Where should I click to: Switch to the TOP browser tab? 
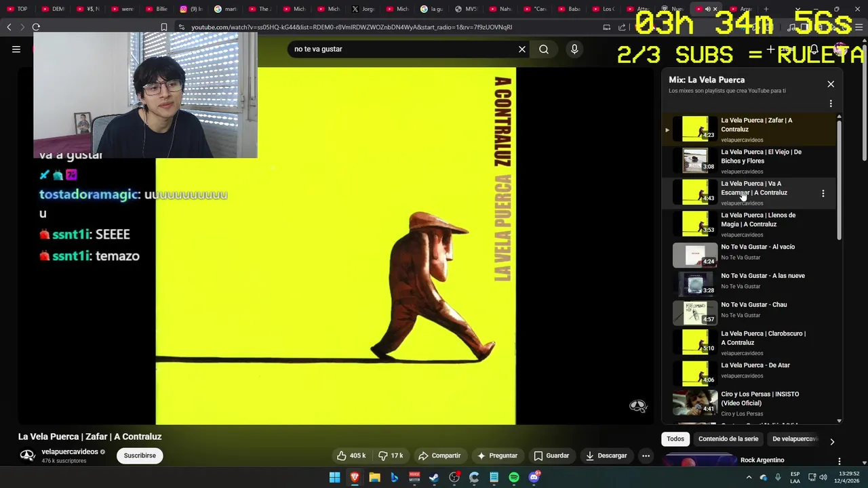tap(17, 9)
